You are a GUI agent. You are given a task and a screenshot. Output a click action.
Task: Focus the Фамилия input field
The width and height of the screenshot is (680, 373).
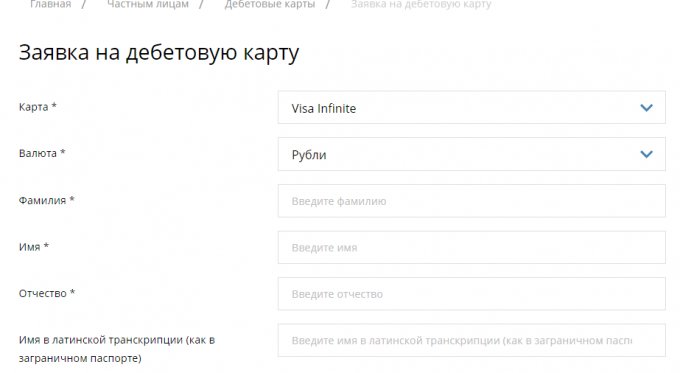471,201
